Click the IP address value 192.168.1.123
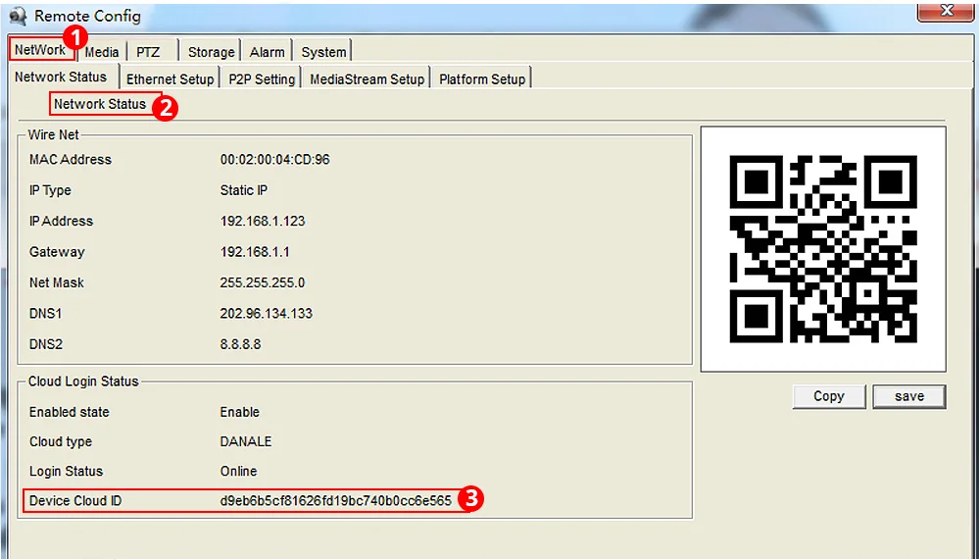Screen dimensions: 980x560 [x=263, y=221]
